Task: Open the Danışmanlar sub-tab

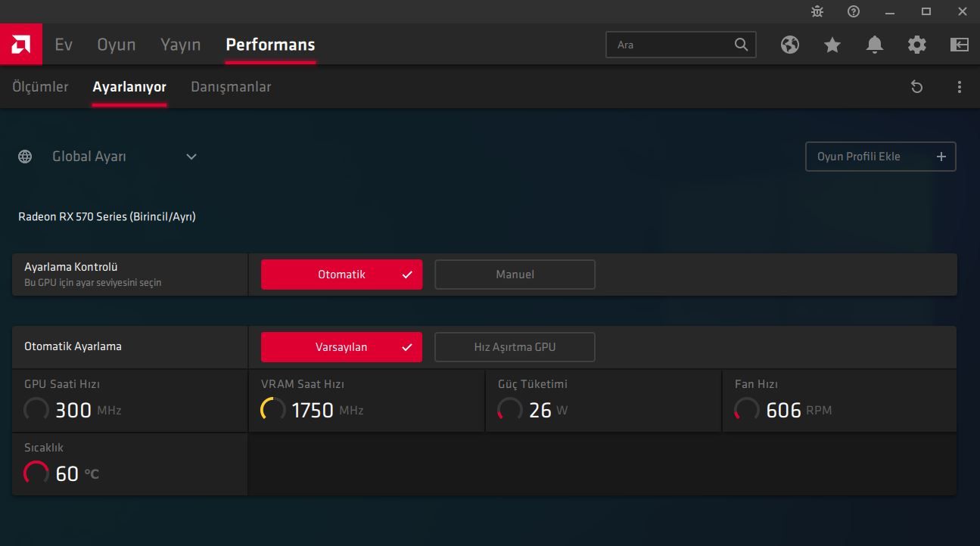Action: pyautogui.click(x=231, y=87)
